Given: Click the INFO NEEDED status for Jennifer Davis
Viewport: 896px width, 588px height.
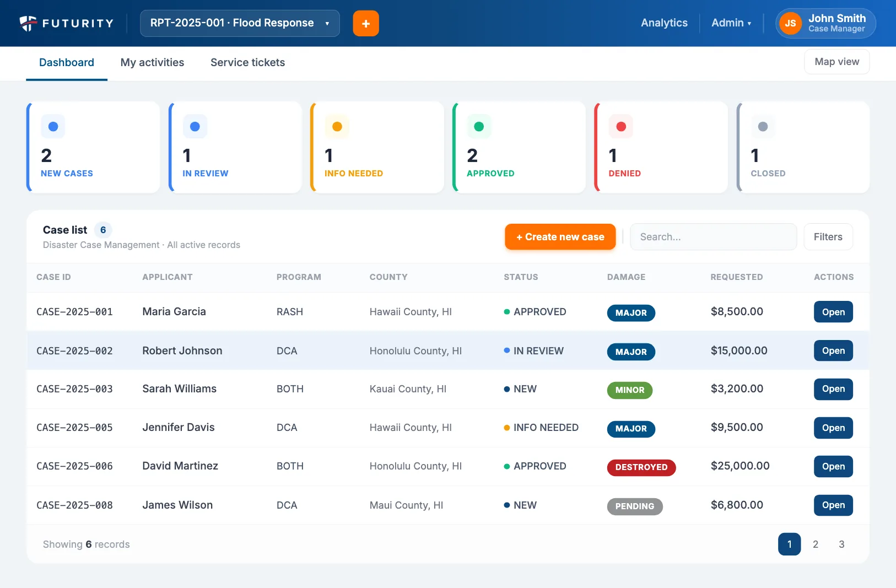Looking at the screenshot, I should tap(541, 428).
